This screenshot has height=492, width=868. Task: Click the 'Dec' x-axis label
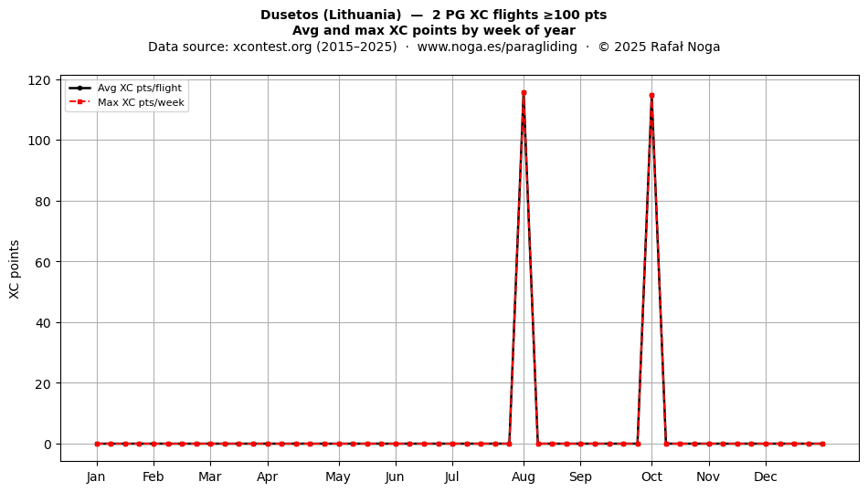766,476
